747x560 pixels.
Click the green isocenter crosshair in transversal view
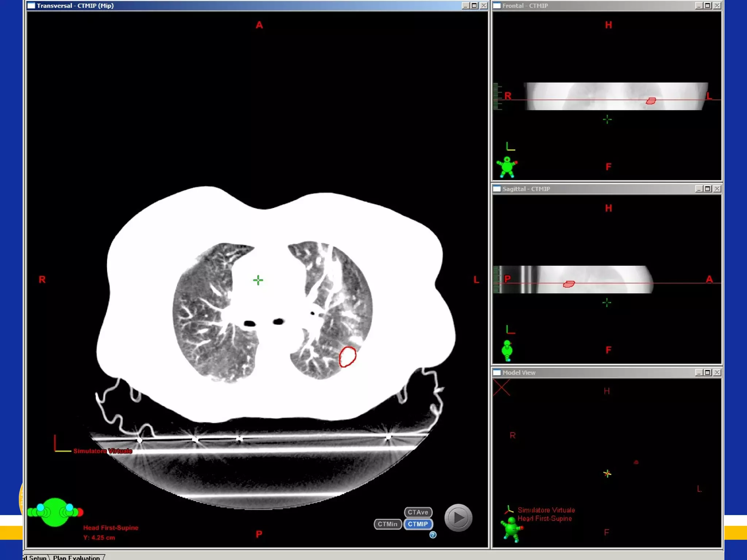pos(258,280)
